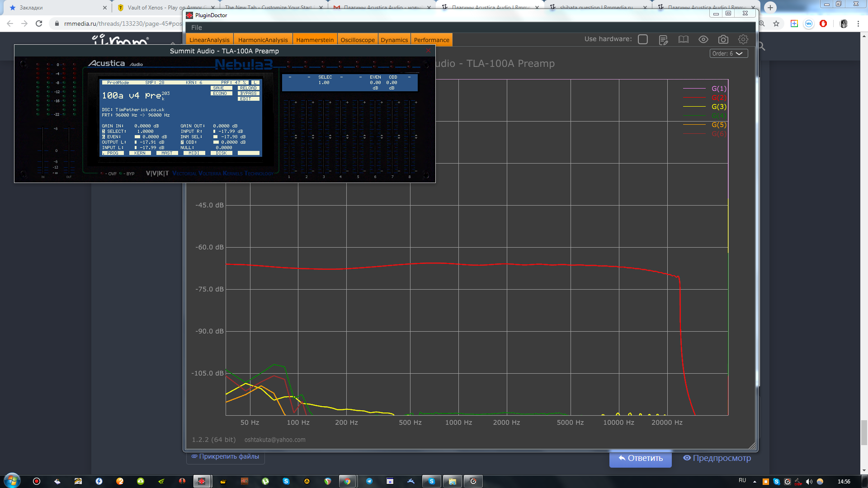The image size is (868, 488).
Task: Toggle the G(6) curve in the legend
Action: click(719, 134)
